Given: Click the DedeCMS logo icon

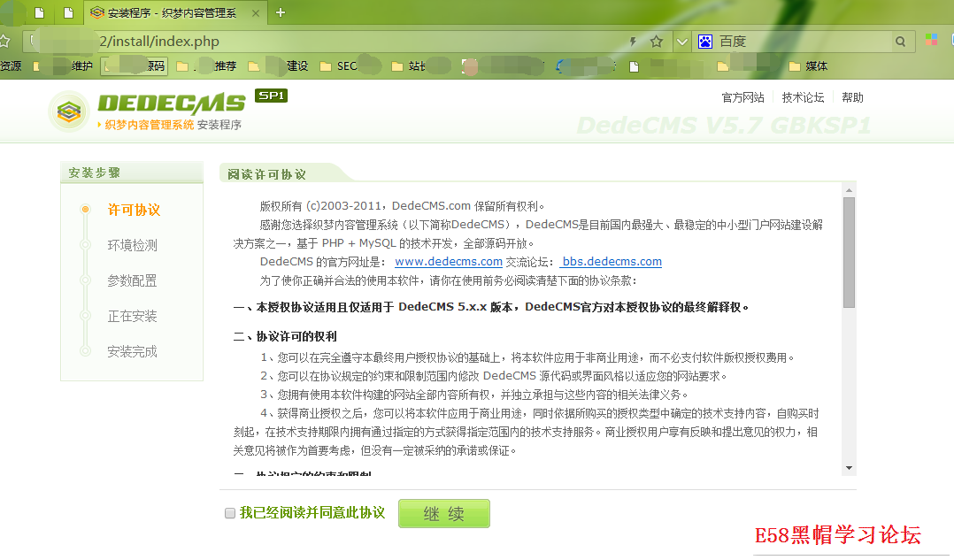Looking at the screenshot, I should (x=69, y=111).
